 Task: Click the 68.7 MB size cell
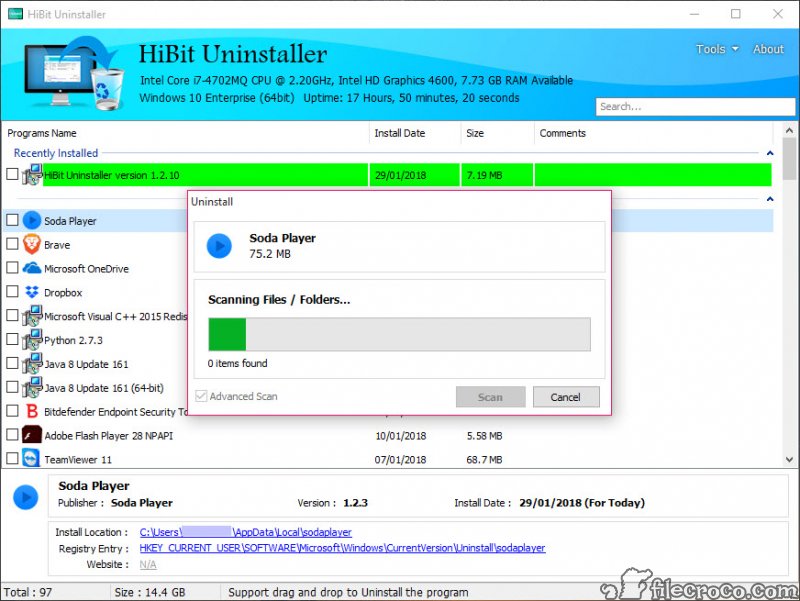tap(484, 460)
